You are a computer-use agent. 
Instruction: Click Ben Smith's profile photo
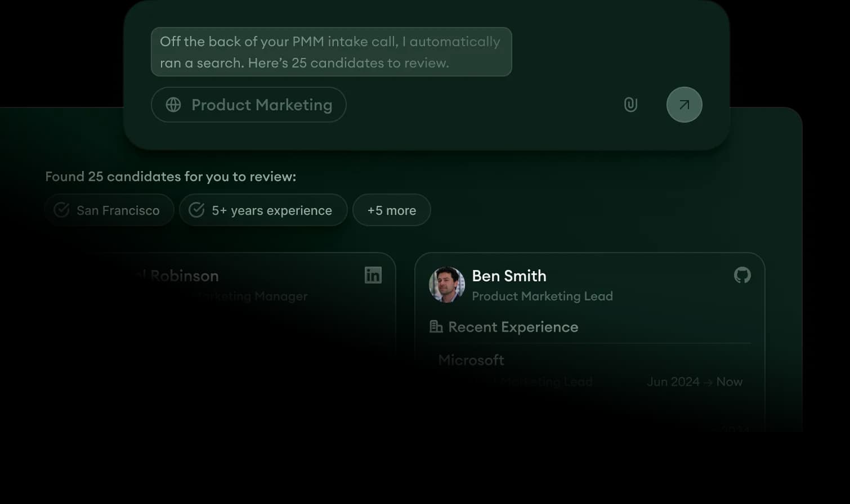tap(446, 285)
